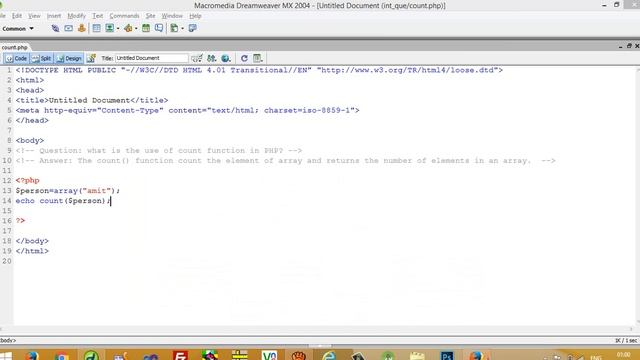Expand the Images dropdown arrow

tap(118, 29)
